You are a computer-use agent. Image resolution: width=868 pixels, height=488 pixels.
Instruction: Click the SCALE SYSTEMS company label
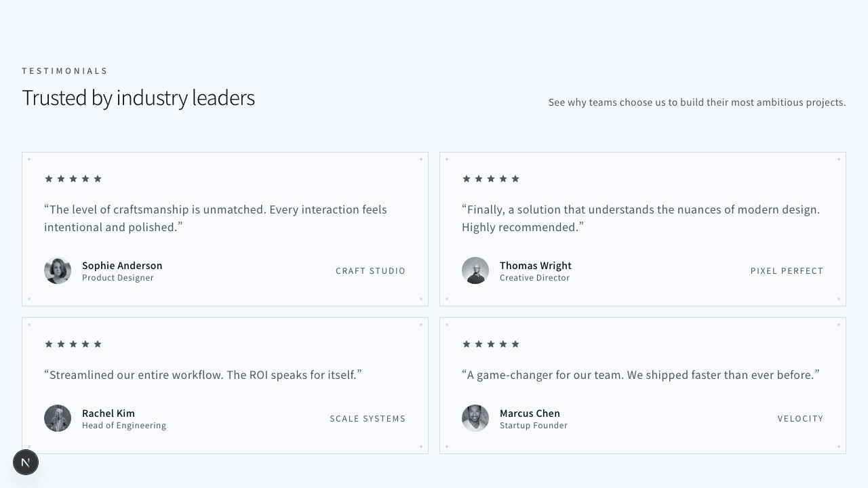[368, 419]
